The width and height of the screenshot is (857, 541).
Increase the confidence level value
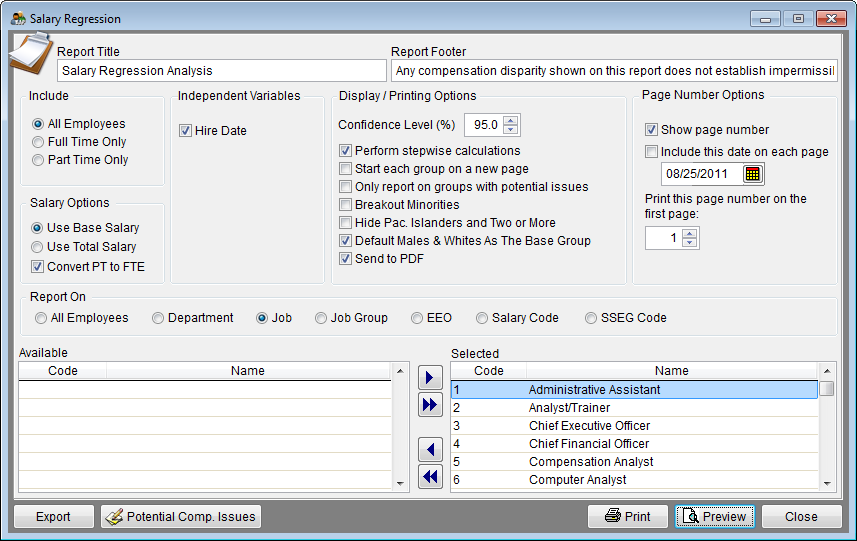510,120
